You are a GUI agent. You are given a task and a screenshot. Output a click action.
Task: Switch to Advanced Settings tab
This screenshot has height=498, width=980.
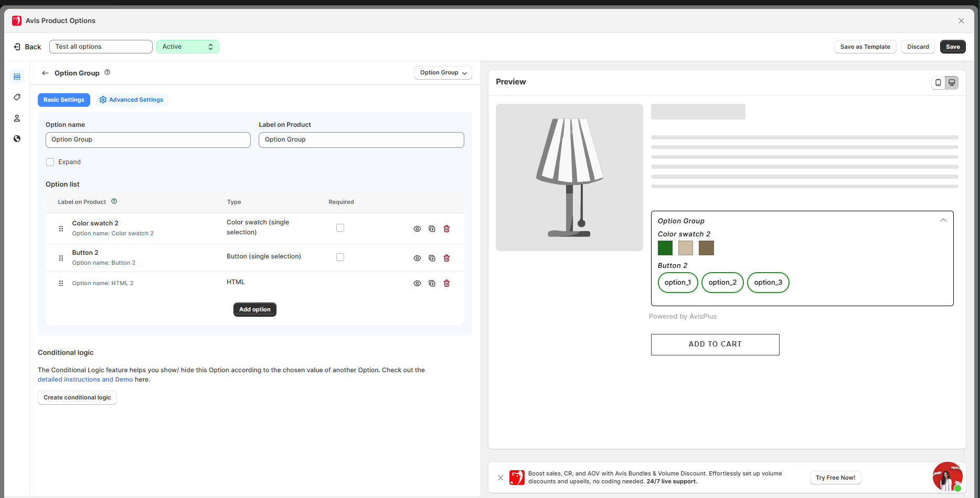pos(131,100)
